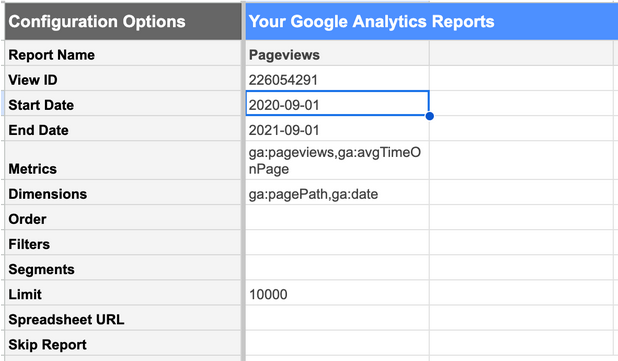Select the Your Google Analytics Reports header
The width and height of the screenshot is (618, 361).
(432, 21)
